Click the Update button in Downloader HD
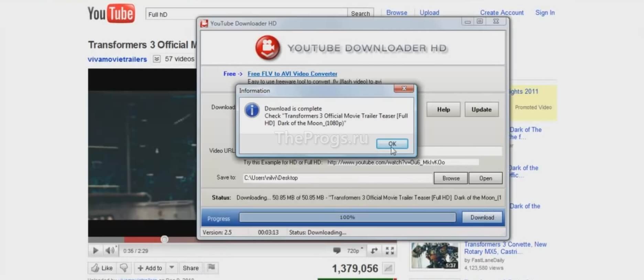 tap(481, 109)
